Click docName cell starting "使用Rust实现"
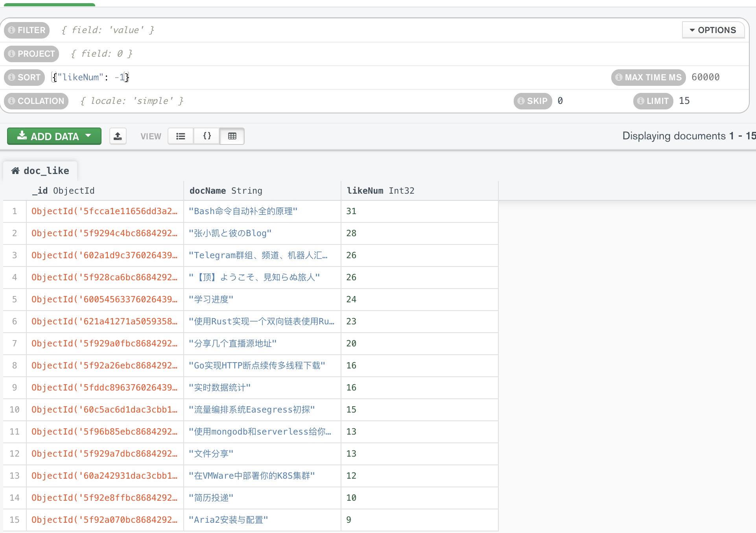The image size is (756, 533). (262, 322)
